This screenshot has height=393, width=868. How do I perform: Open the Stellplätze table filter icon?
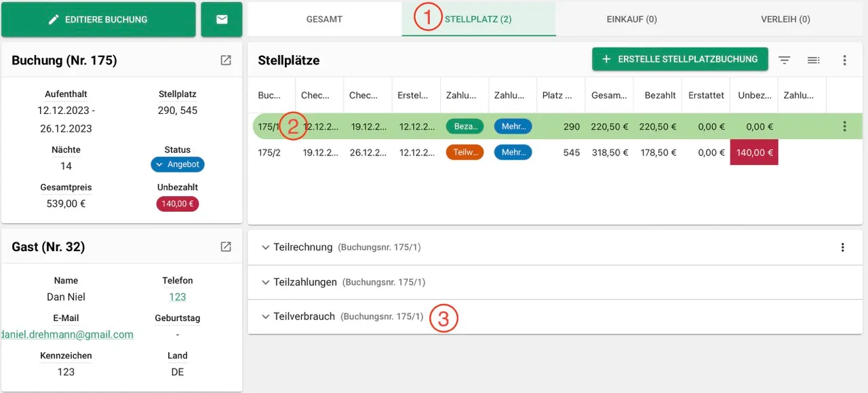(x=785, y=60)
